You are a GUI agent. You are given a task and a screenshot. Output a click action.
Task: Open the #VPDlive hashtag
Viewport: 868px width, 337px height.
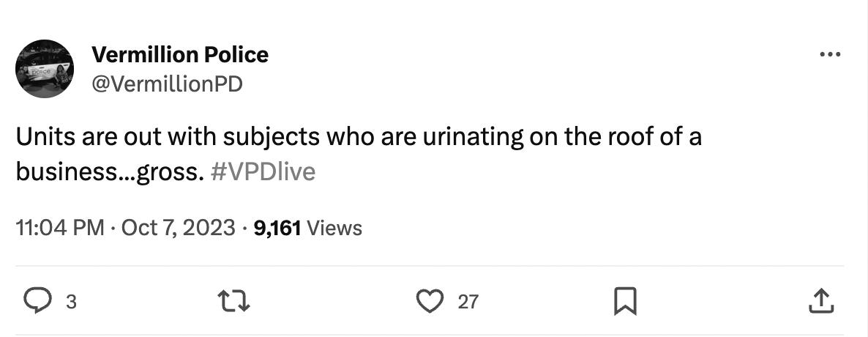coord(263,171)
